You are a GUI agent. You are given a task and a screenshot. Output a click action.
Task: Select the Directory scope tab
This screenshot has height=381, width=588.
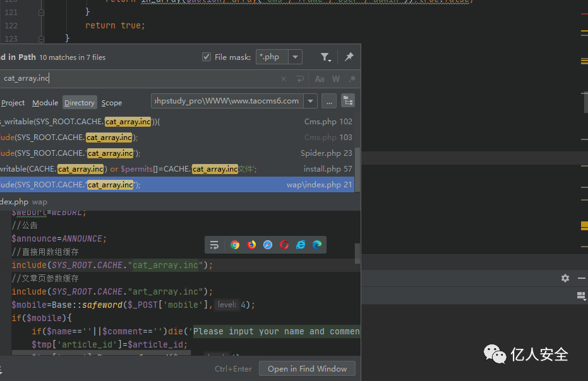click(x=80, y=103)
